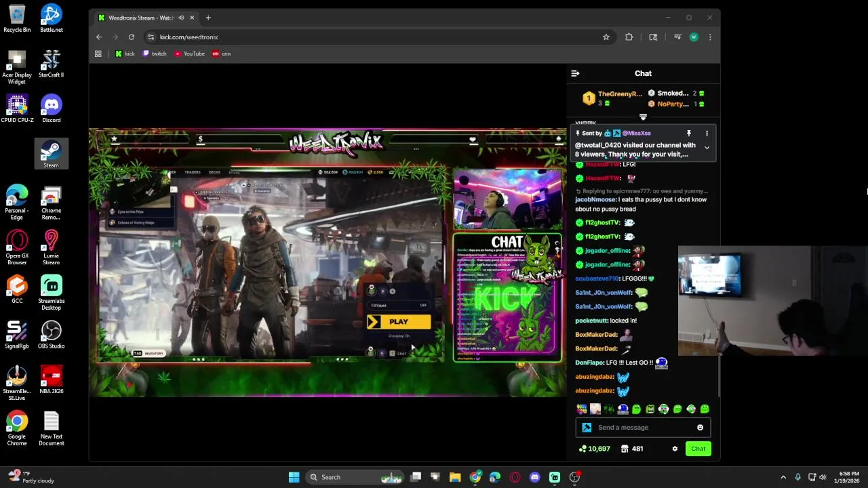Click the blue hammer moderator badge icon
Screen dimensions: 868x488
click(587, 428)
